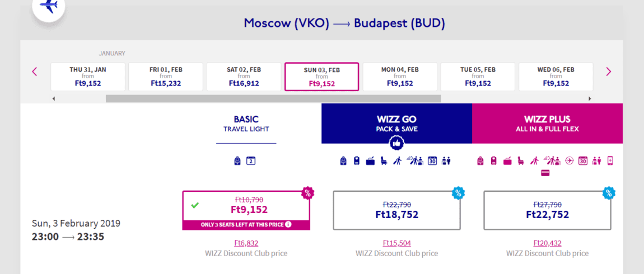The image size is (644, 274).
Task: Click the scrollbar's right arrow under dates
Action: click(x=590, y=99)
